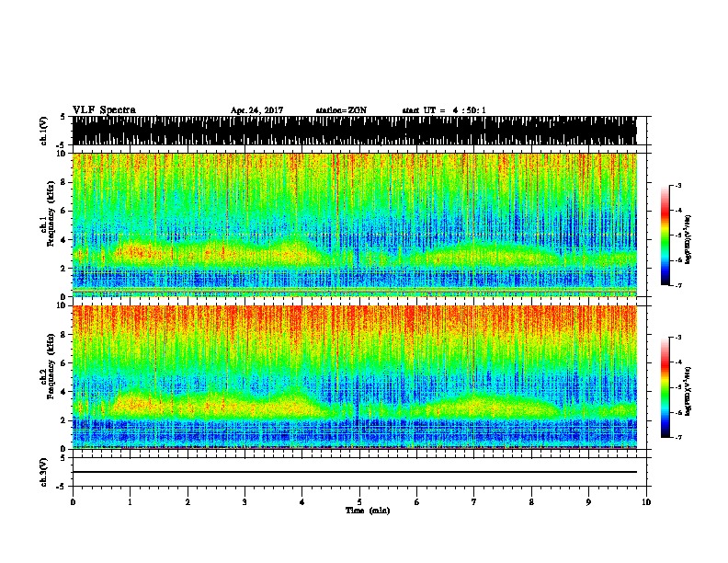Click tick label 1 on the time axis

(130, 501)
